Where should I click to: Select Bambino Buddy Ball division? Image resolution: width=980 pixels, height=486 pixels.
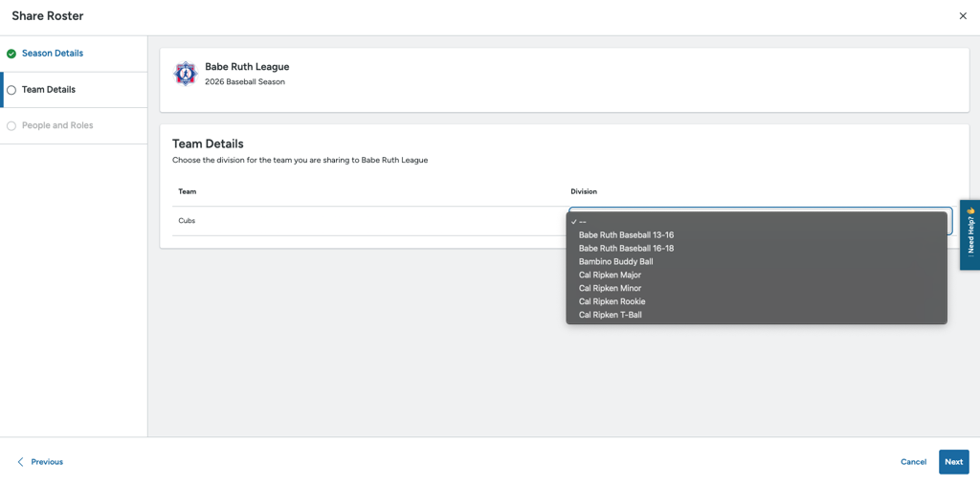pyautogui.click(x=756, y=261)
